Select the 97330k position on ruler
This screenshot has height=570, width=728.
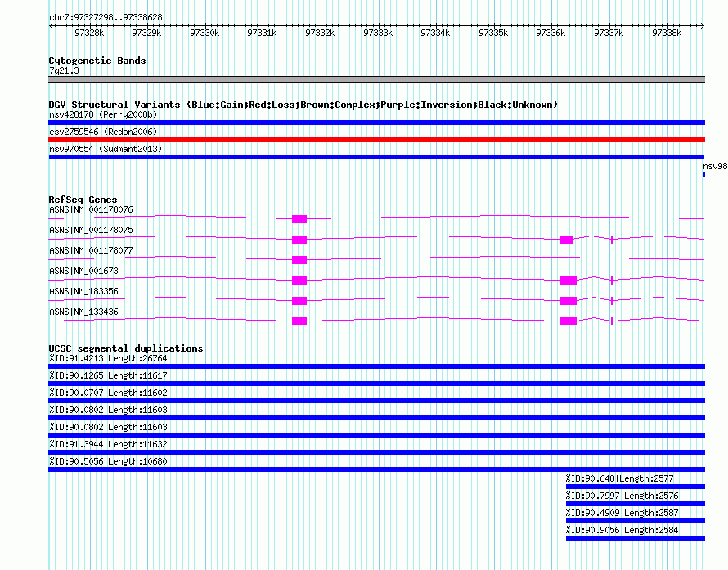[204, 33]
